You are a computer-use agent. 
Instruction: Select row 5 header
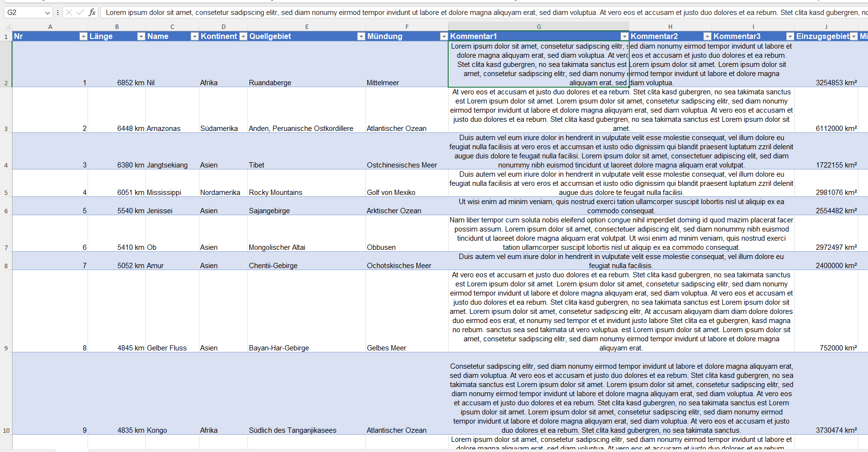6,193
